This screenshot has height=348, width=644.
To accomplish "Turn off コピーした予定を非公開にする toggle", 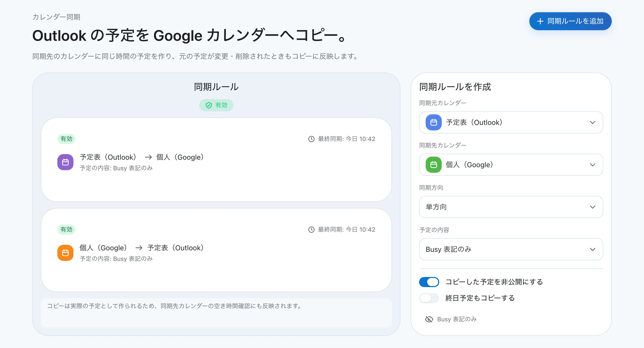I will 429,282.
